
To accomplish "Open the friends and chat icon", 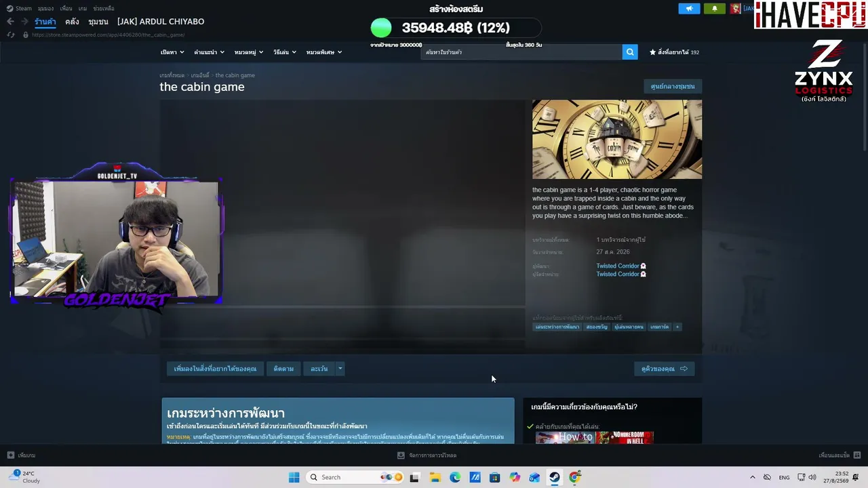I will [x=857, y=455].
